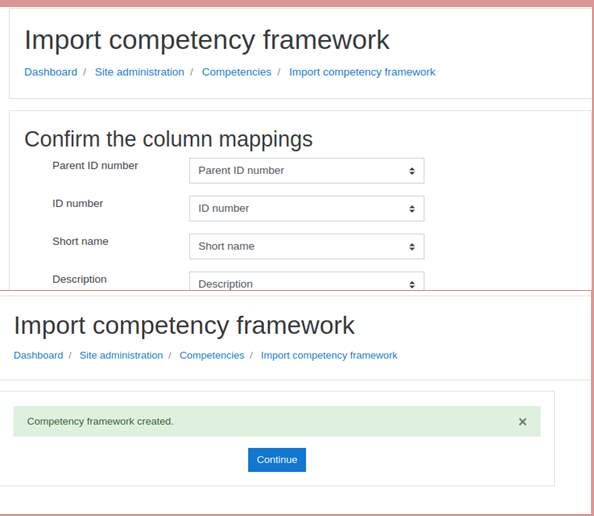The width and height of the screenshot is (594, 516).
Task: Open the ID number mapping dropdown
Action: [x=306, y=208]
